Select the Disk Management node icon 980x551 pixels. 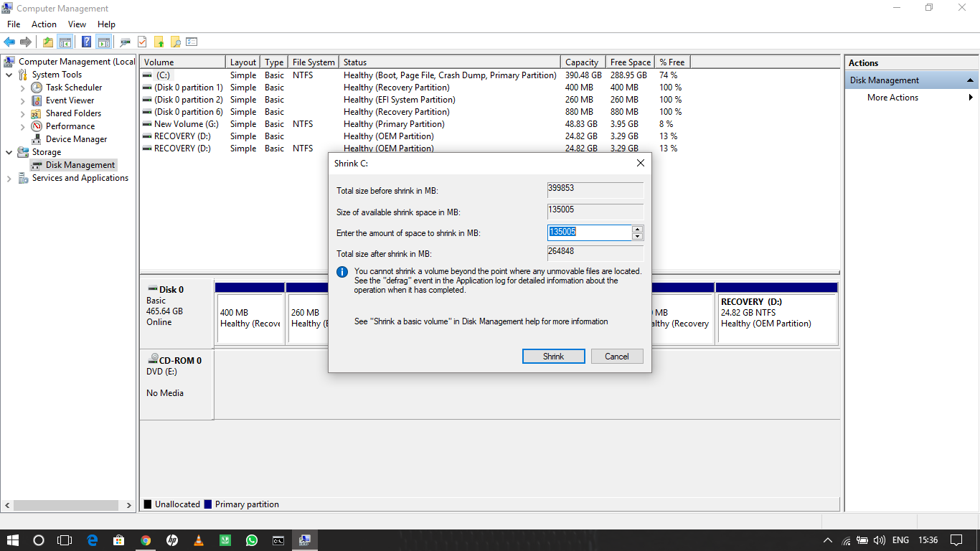pos(34,164)
